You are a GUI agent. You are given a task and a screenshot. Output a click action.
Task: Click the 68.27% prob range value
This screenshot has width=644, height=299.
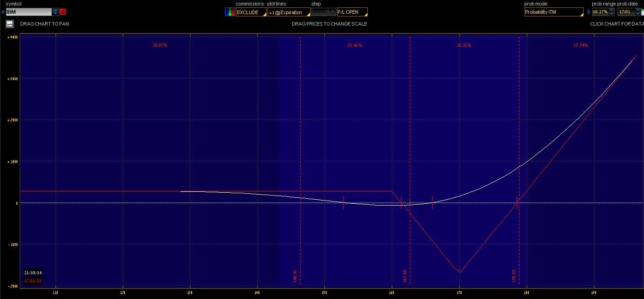601,12
